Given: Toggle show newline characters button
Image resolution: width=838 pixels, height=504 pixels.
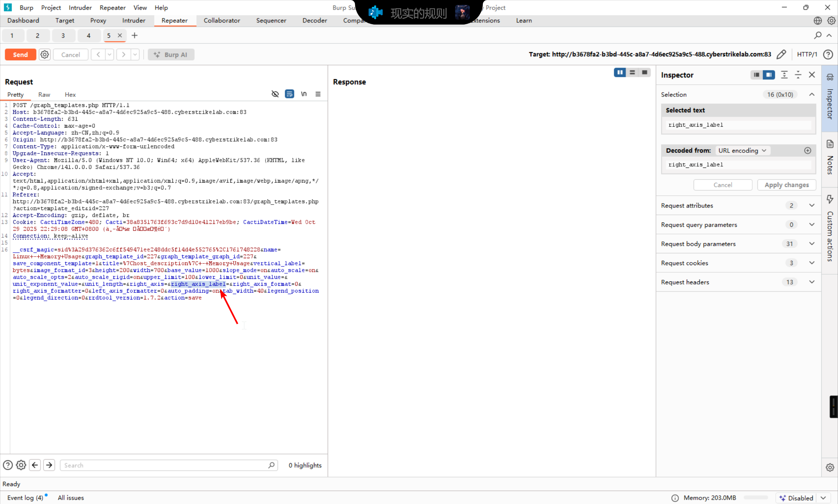Looking at the screenshot, I should click(x=304, y=94).
